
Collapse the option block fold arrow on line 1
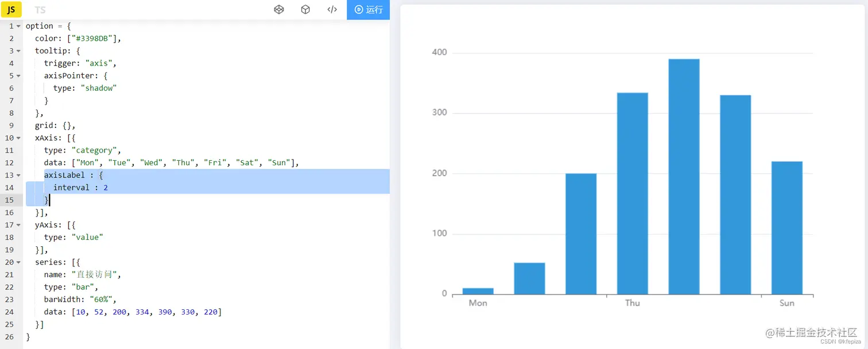click(18, 26)
